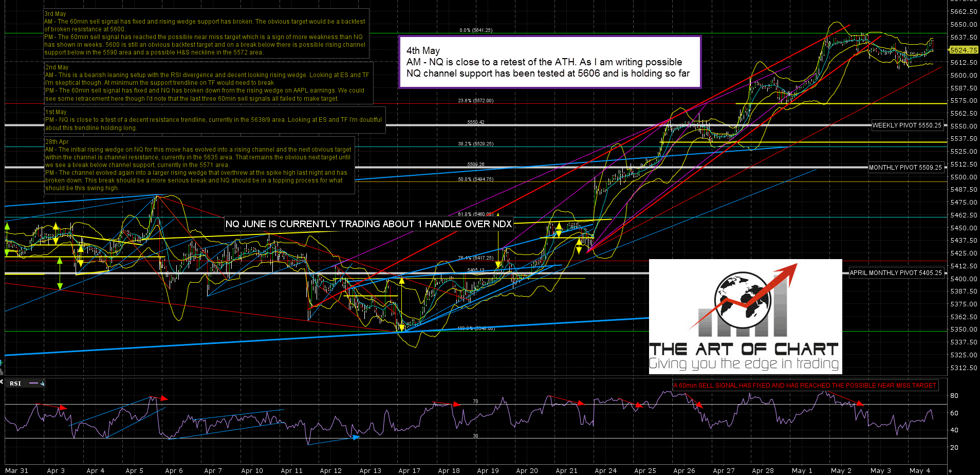The image size is (980, 475).
Task: Select the APRIL MONTHLY PIVOT 5405.25 label
Action: (x=895, y=273)
